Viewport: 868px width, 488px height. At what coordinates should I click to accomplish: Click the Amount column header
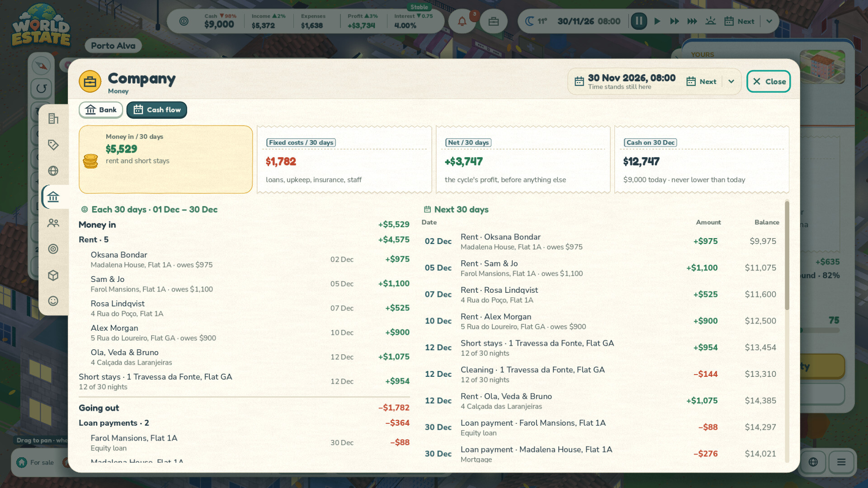click(x=708, y=222)
